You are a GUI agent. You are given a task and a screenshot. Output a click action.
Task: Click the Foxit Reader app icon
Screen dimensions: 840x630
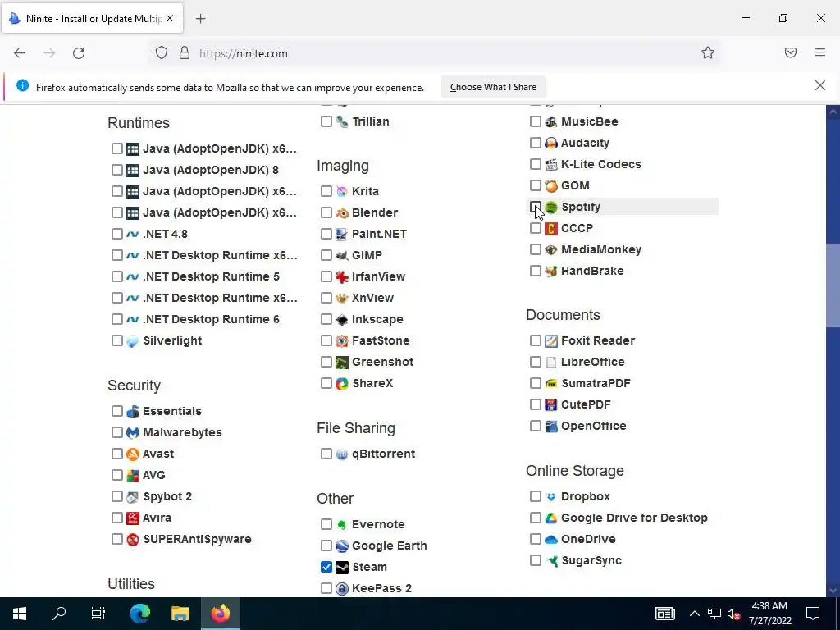coord(551,340)
